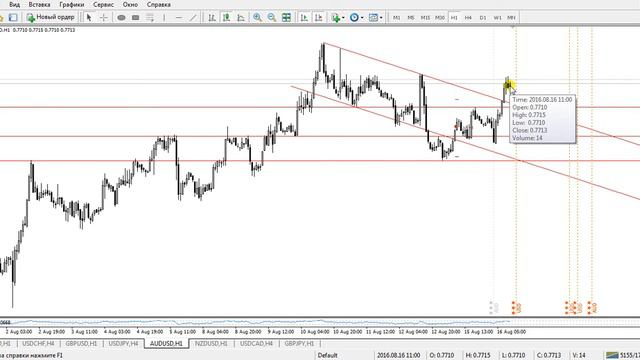640x360 pixels.
Task: Click status bar V: 14 value
Action: click(x=579, y=356)
